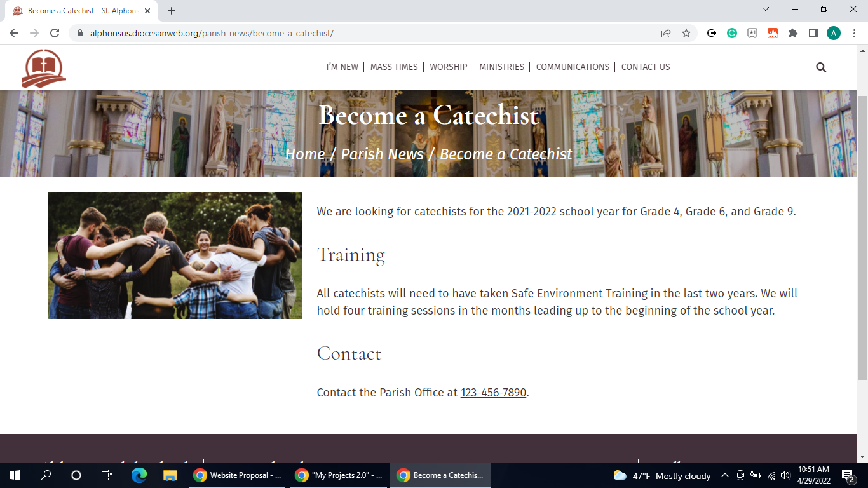Click the St. Alphonsus parish logo
Image resolution: width=868 pixels, height=488 pixels.
[x=43, y=68]
